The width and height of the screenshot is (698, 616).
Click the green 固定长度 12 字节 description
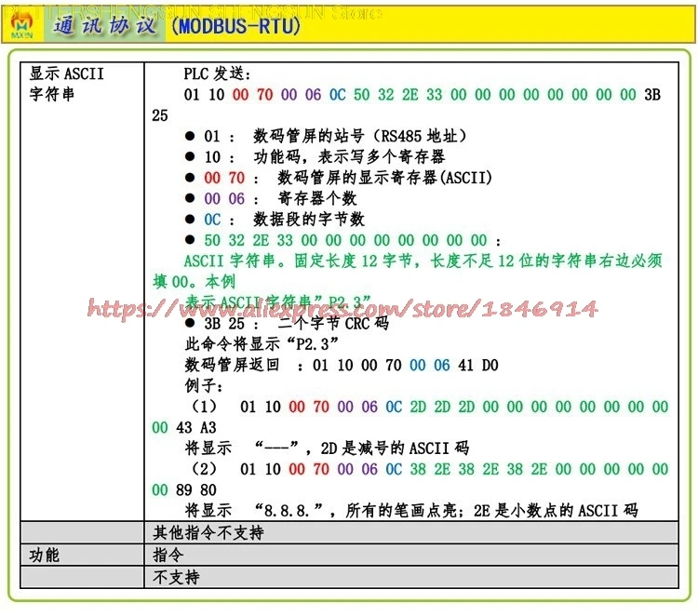click(x=408, y=271)
